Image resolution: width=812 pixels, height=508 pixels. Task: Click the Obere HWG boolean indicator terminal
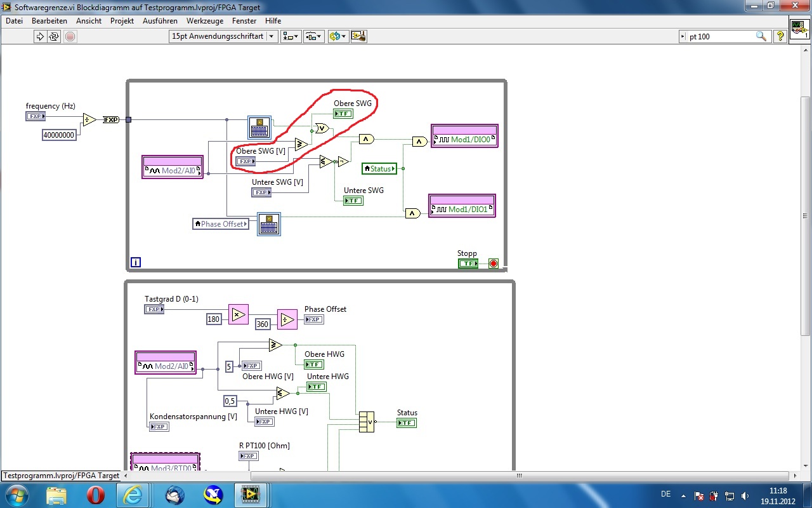tap(314, 364)
